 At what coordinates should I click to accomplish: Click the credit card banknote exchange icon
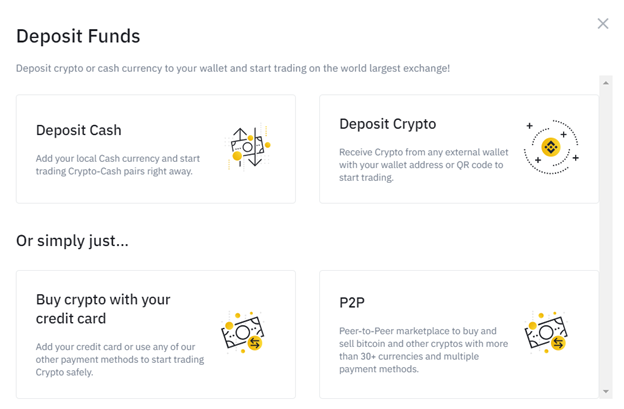[242, 333]
